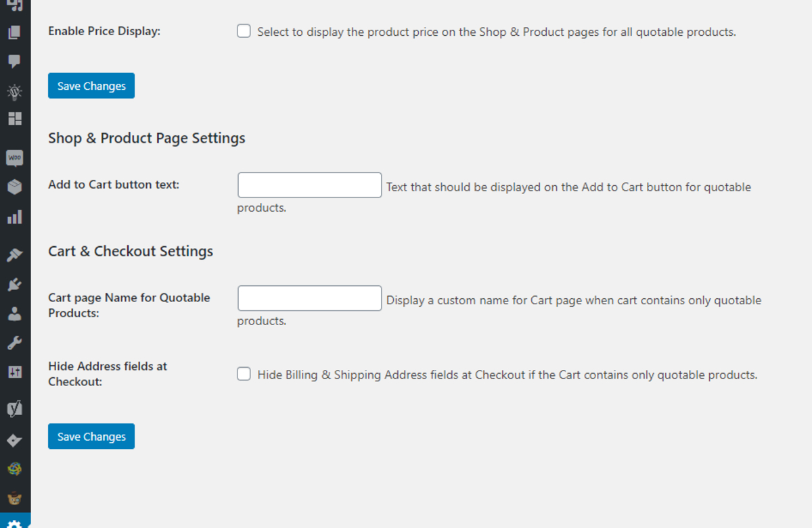
Task: Open Tools wrench icon in sidebar
Action: (14, 343)
